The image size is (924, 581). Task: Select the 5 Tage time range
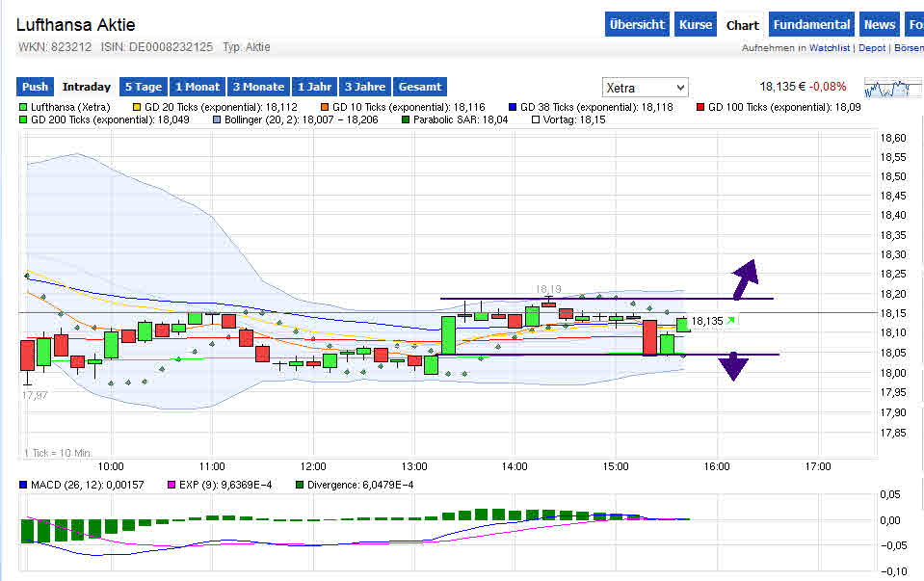[x=143, y=87]
